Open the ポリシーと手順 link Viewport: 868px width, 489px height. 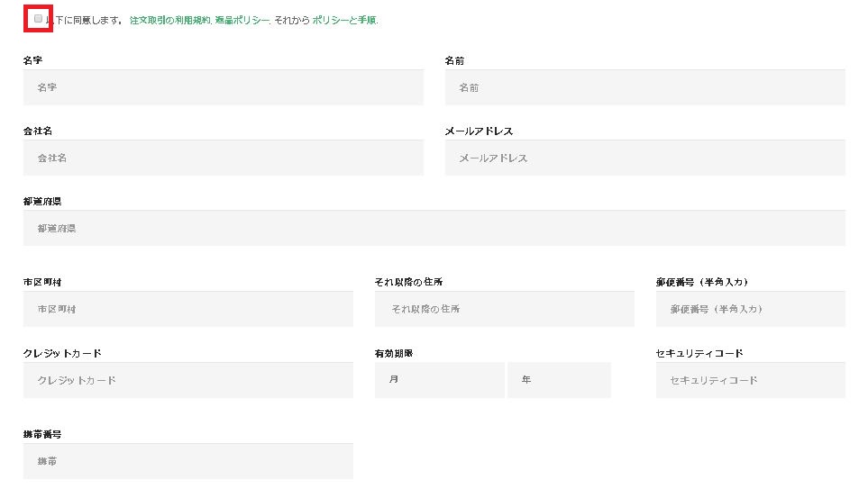(x=344, y=20)
